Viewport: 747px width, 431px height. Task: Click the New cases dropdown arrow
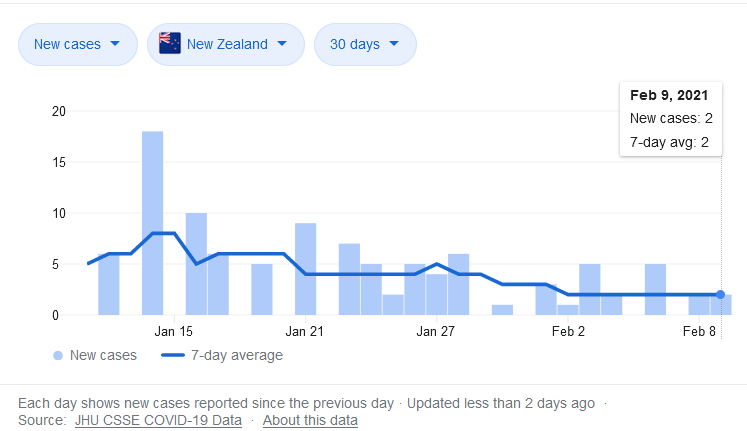(x=115, y=44)
